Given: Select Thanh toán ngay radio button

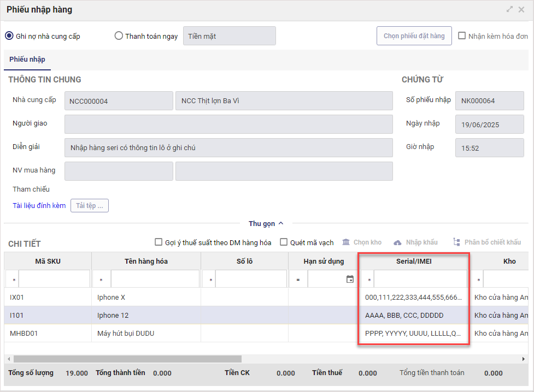Looking at the screenshot, I should (x=119, y=36).
